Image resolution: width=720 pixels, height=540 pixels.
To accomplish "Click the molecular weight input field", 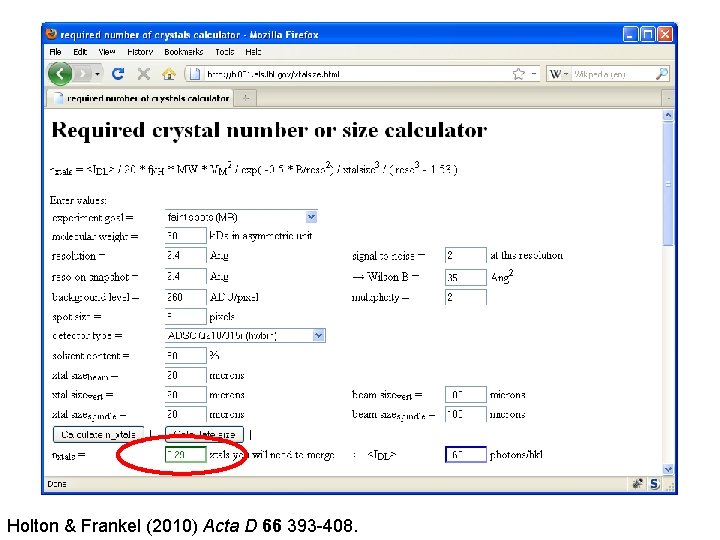I will tap(186, 236).
